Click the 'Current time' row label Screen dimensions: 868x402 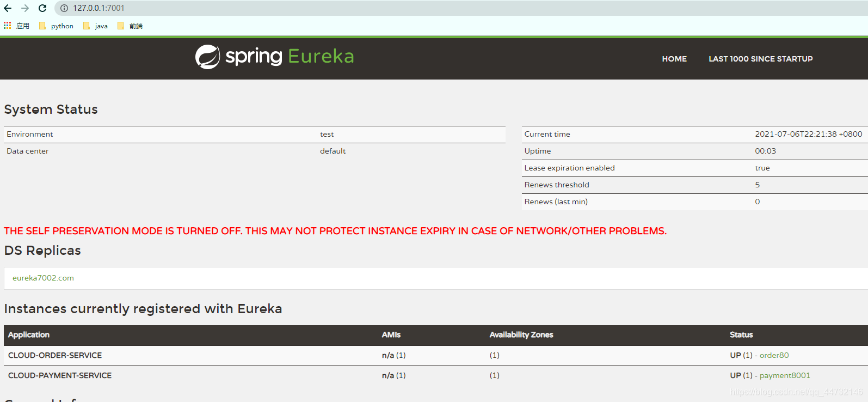[x=547, y=134]
